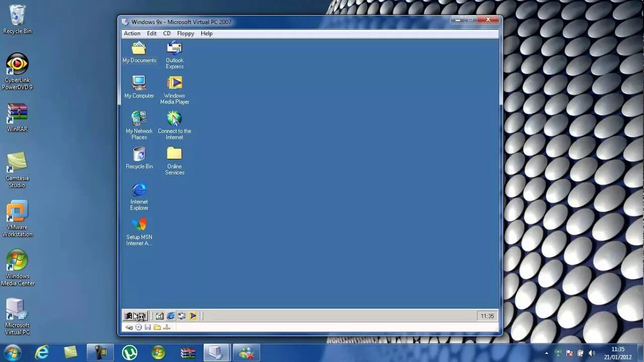
Task: Click the network adapter status icon
Action: tap(167, 327)
